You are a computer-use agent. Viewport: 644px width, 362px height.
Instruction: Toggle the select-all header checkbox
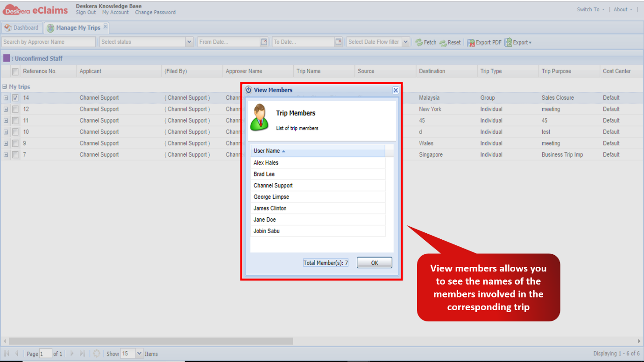(x=15, y=71)
